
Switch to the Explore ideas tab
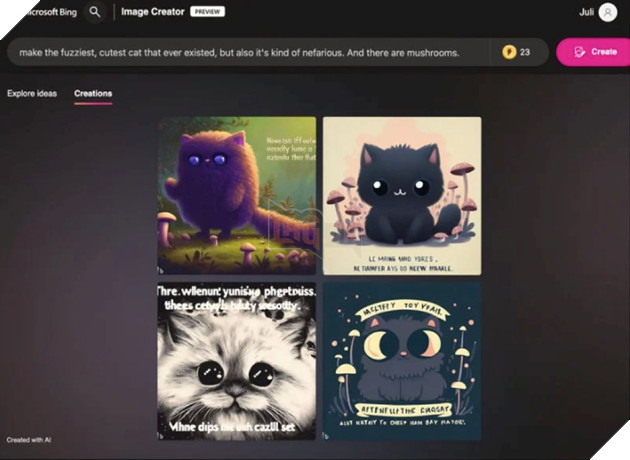click(x=32, y=94)
